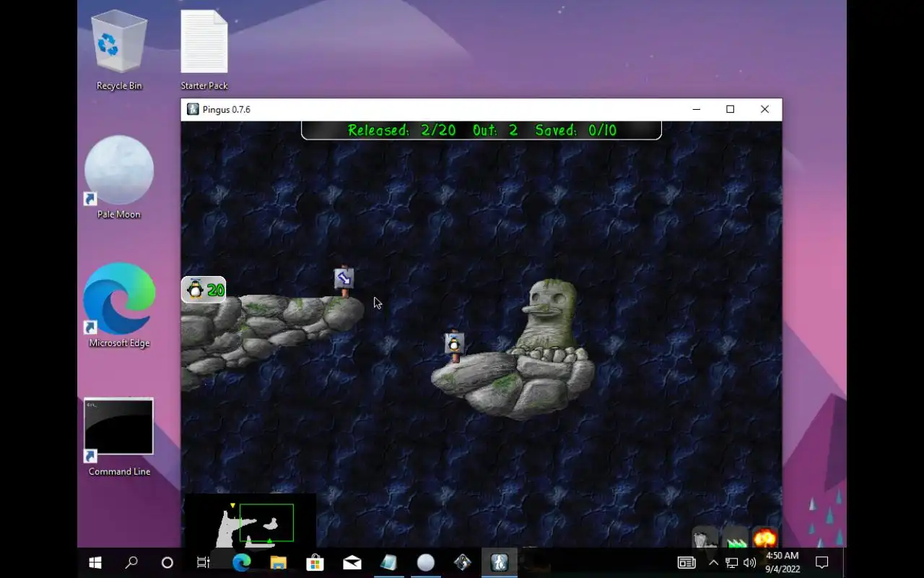The width and height of the screenshot is (924, 578).
Task: Open Mail from the taskbar
Action: point(352,563)
